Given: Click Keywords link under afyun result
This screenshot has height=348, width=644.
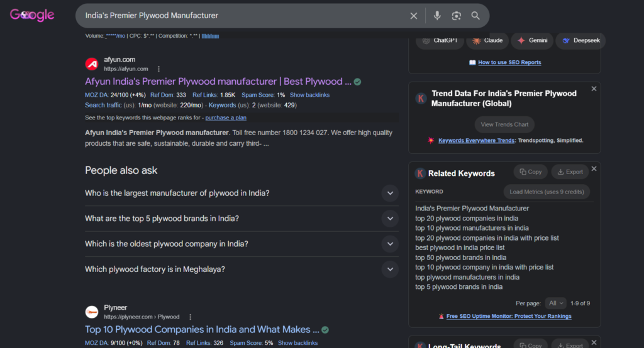Looking at the screenshot, I should (x=222, y=105).
